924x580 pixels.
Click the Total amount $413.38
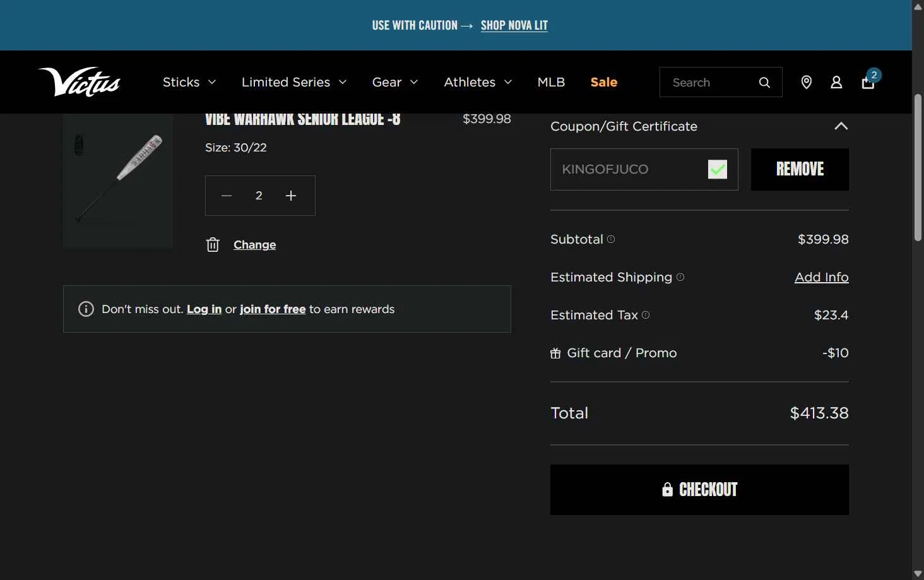pyautogui.click(x=819, y=413)
